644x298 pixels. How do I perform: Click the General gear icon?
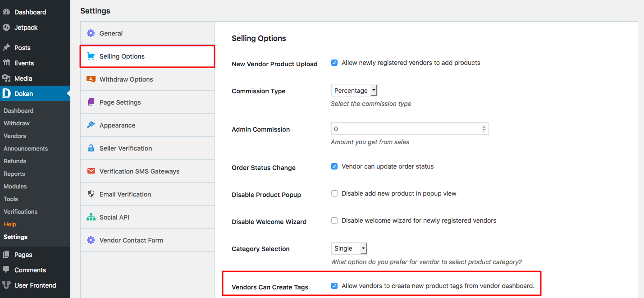click(x=91, y=33)
